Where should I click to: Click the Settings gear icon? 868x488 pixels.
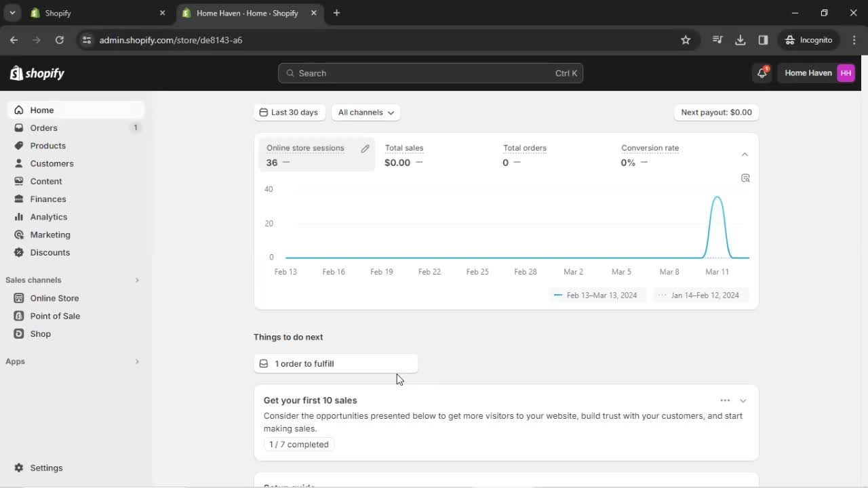click(x=19, y=468)
